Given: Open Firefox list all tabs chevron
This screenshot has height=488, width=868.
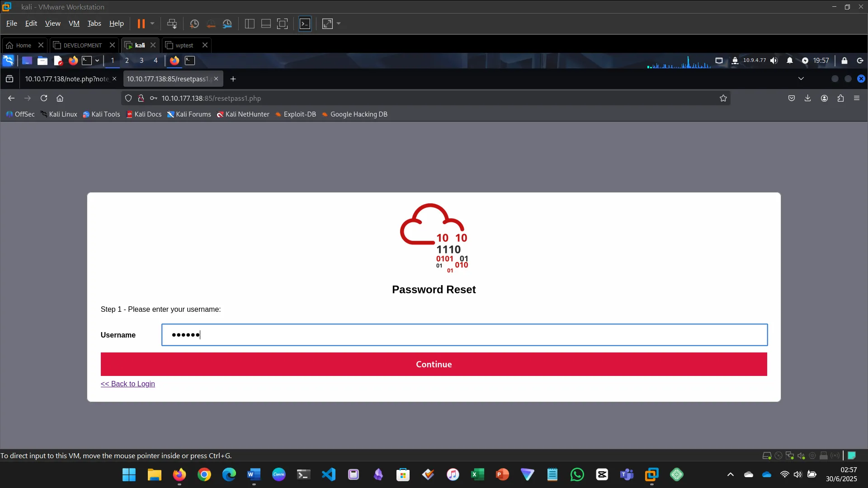Looking at the screenshot, I should 801,79.
